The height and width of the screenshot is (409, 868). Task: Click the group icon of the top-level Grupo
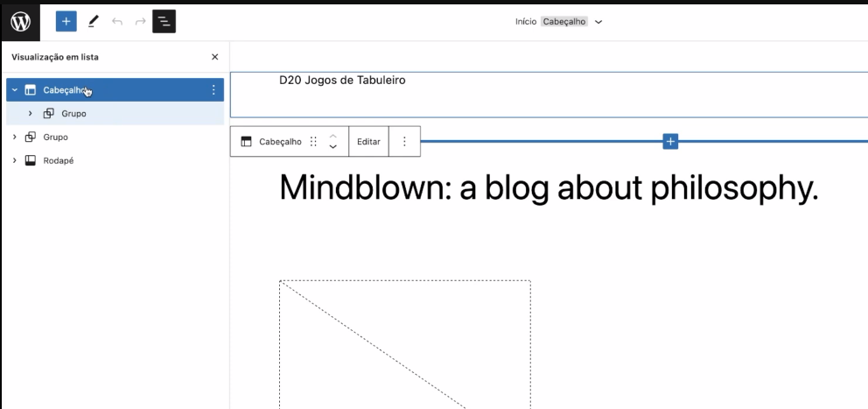point(31,137)
